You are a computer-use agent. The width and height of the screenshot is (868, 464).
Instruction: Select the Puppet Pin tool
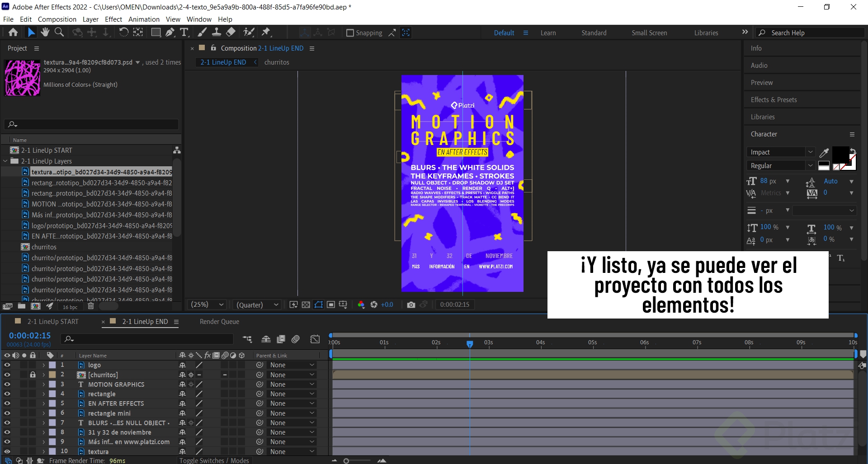(267, 32)
